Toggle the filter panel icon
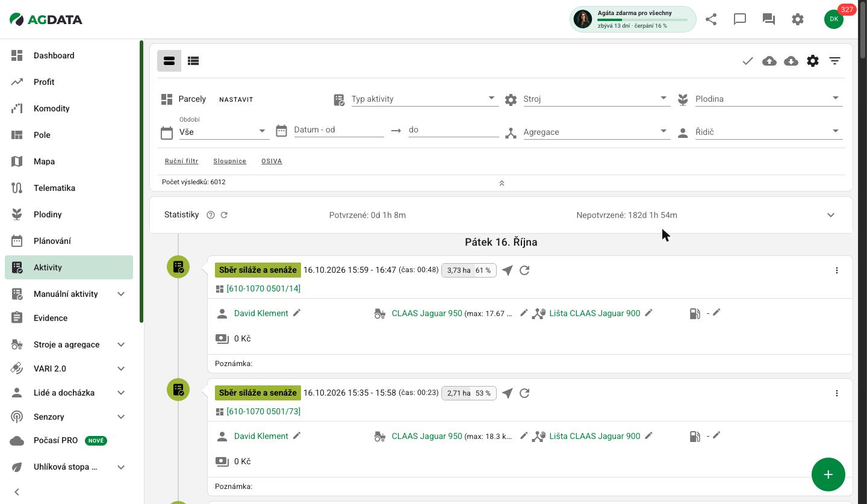 [x=834, y=61]
